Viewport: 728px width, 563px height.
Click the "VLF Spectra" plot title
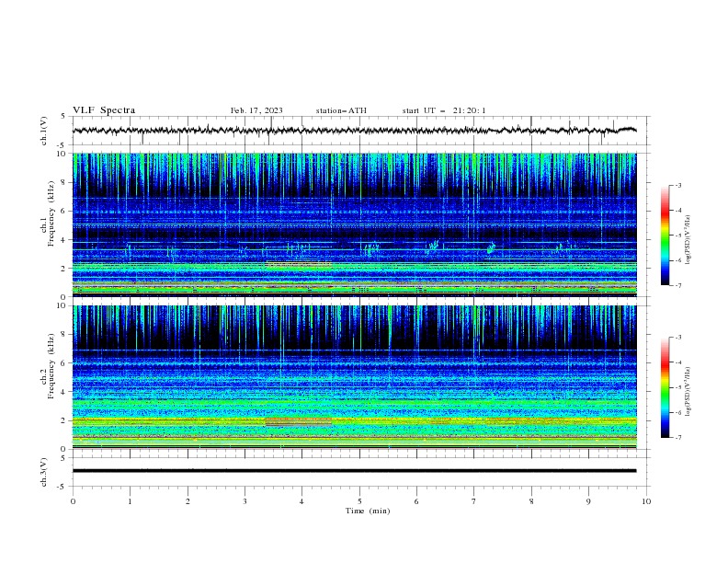click(x=104, y=110)
